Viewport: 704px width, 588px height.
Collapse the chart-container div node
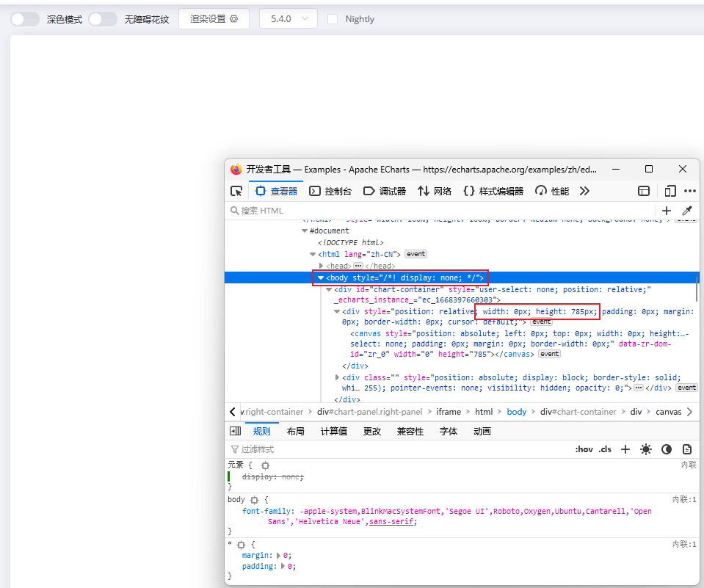[329, 289]
